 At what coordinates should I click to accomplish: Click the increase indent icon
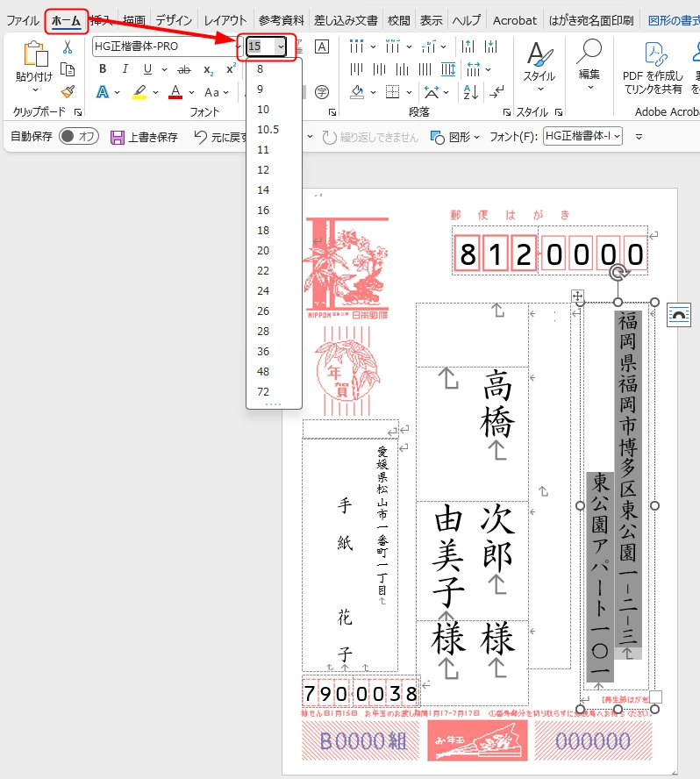pos(491,46)
